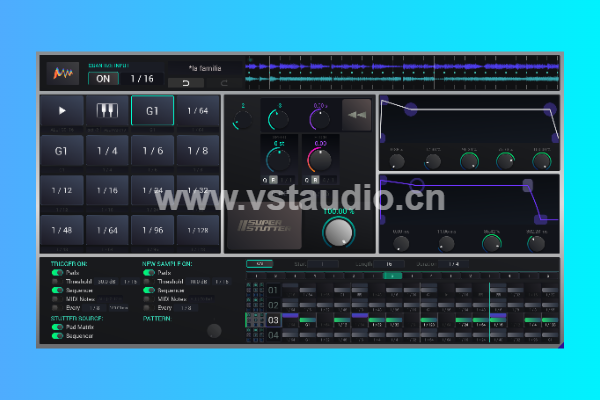Screen dimensions: 600x400
Task: Select sequencer pattern row 02
Action: click(273, 305)
